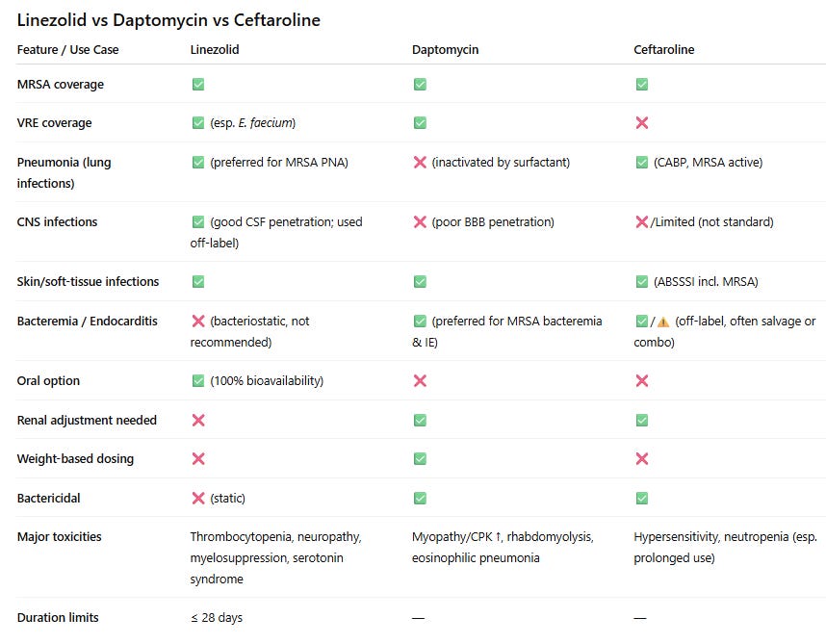Click the "(preferred for MRSA PNA)" text
This screenshot has width=826, height=644.
[279, 162]
